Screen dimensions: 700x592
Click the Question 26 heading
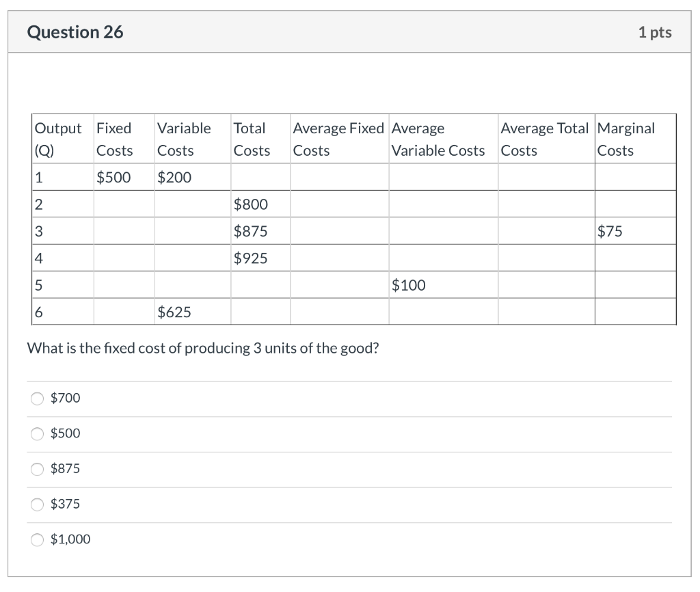75,32
